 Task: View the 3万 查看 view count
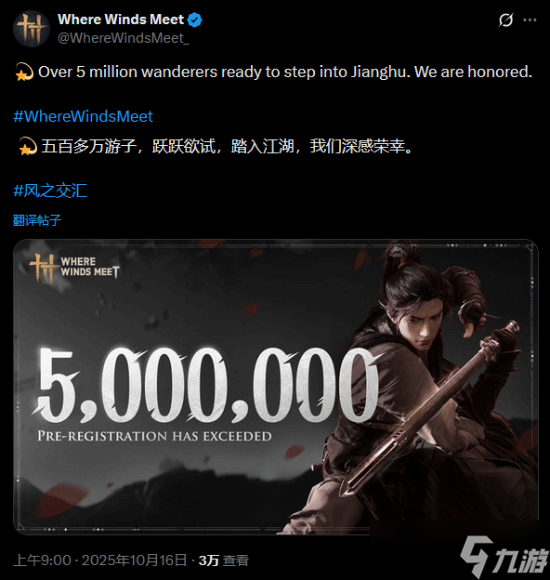pos(223,560)
